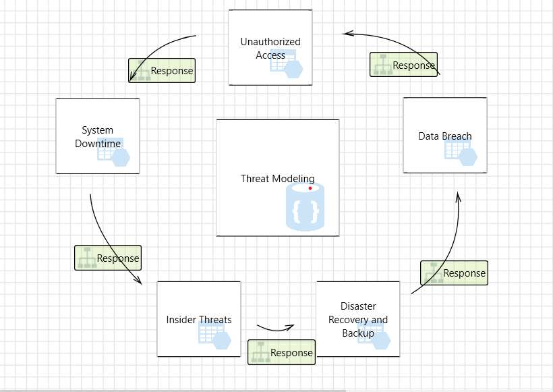Click the hierarchy icon on the Response label beside the Data Breach to Unauthorized Access arrow
The height and width of the screenshot is (392, 553).
383,65
